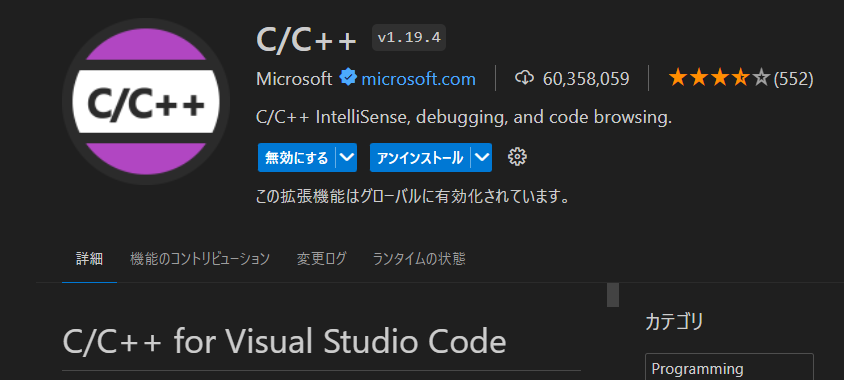Click the C/C++ for Visual Studio Code heading

[x=284, y=341]
